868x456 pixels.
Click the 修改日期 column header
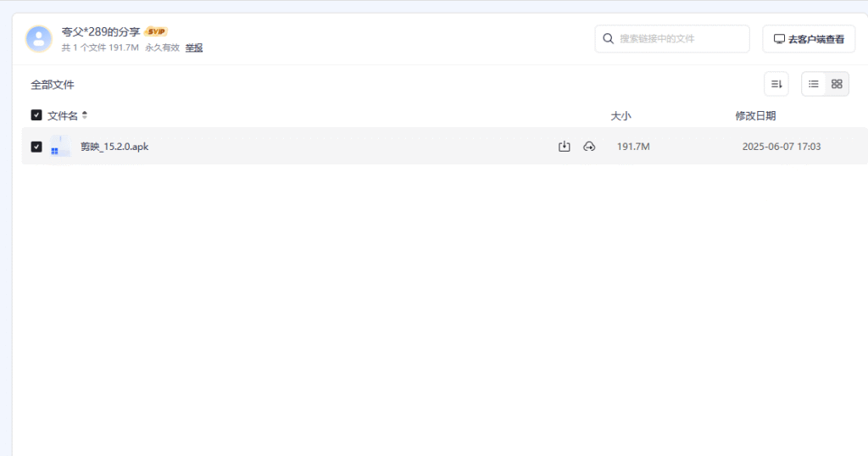pyautogui.click(x=754, y=116)
